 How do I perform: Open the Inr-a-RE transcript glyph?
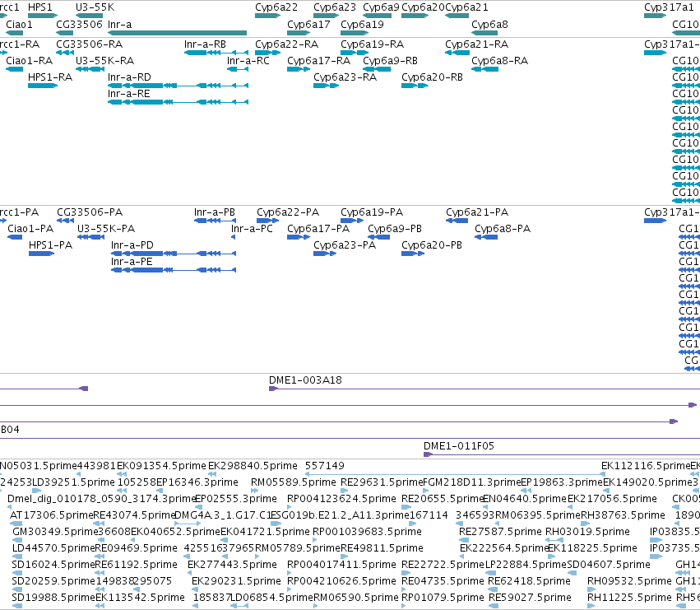pyautogui.click(x=178, y=102)
